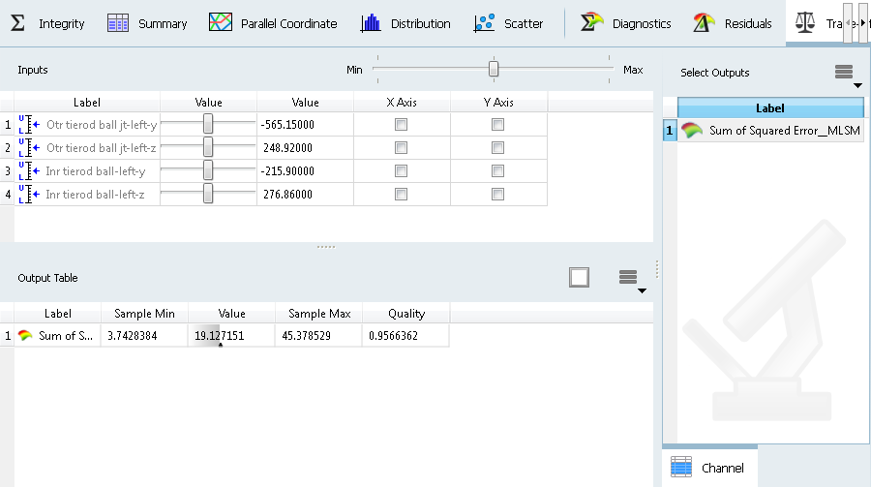This screenshot has height=487, width=874.
Task: Click the Residuals icon
Action: [704, 23]
